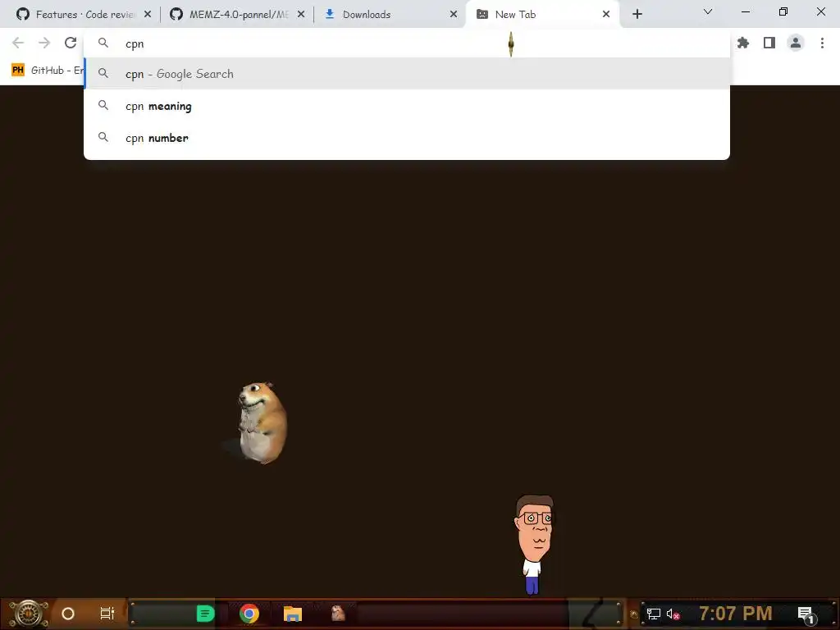Open the steampunk Start button

tap(29, 614)
